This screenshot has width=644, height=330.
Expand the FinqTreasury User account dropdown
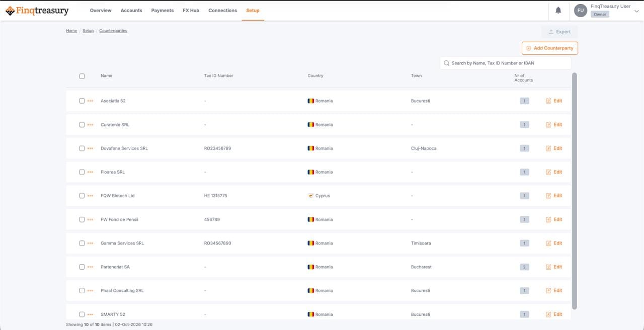pyautogui.click(x=636, y=11)
